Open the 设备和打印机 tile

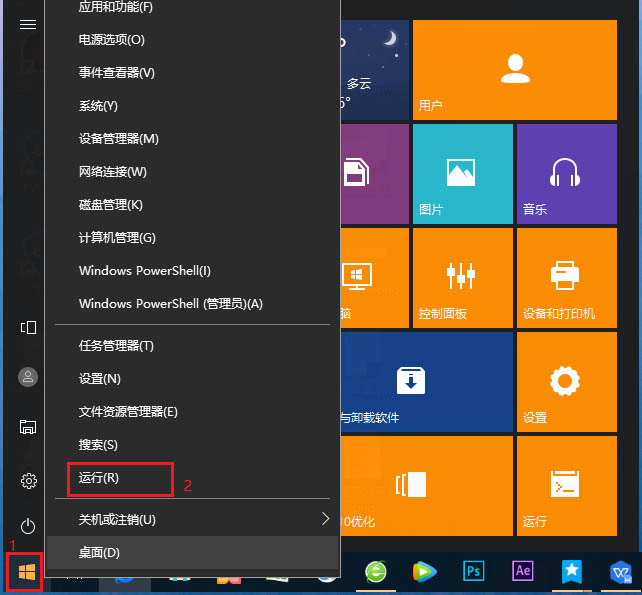click(x=566, y=276)
